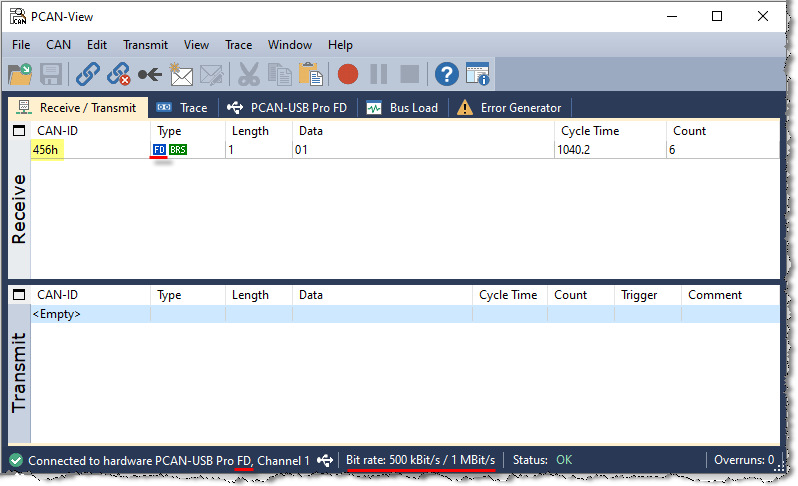Screen dimensions: 798x486
Task: Click Transmit Length column header
Action: [259, 295]
